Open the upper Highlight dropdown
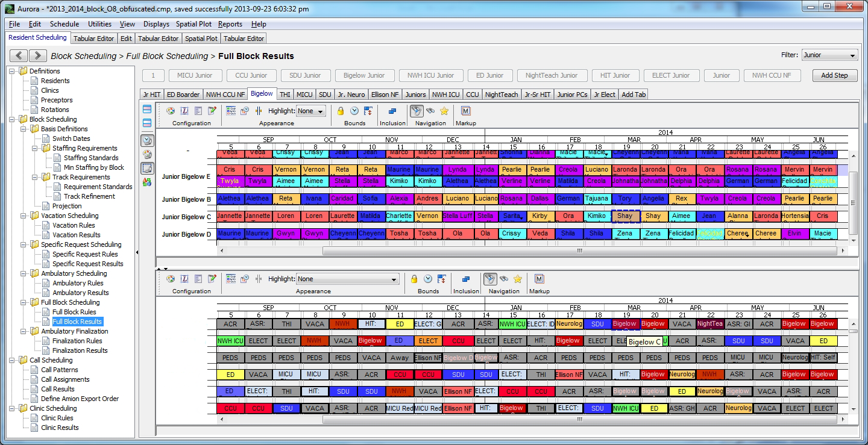The image size is (868, 445). pyautogui.click(x=311, y=111)
